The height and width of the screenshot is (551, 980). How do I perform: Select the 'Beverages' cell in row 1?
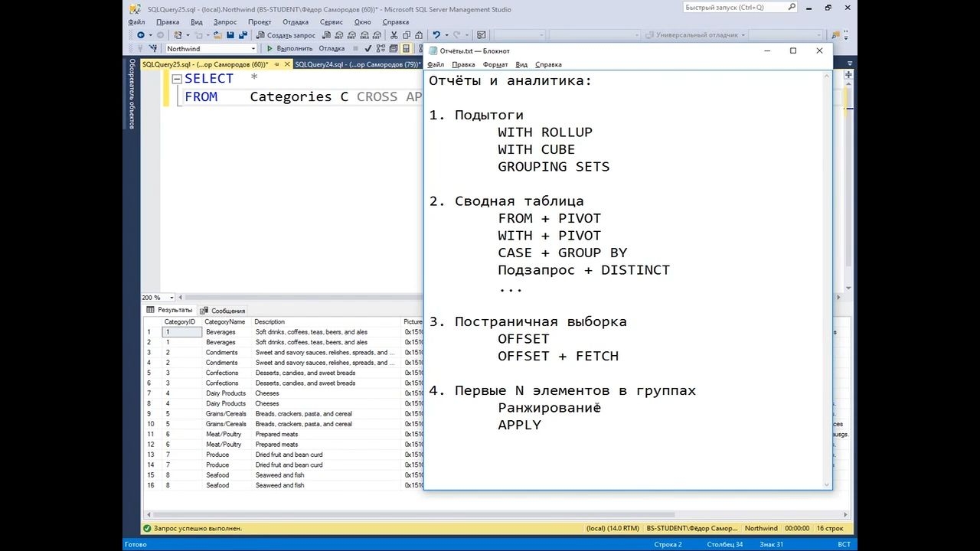227,332
